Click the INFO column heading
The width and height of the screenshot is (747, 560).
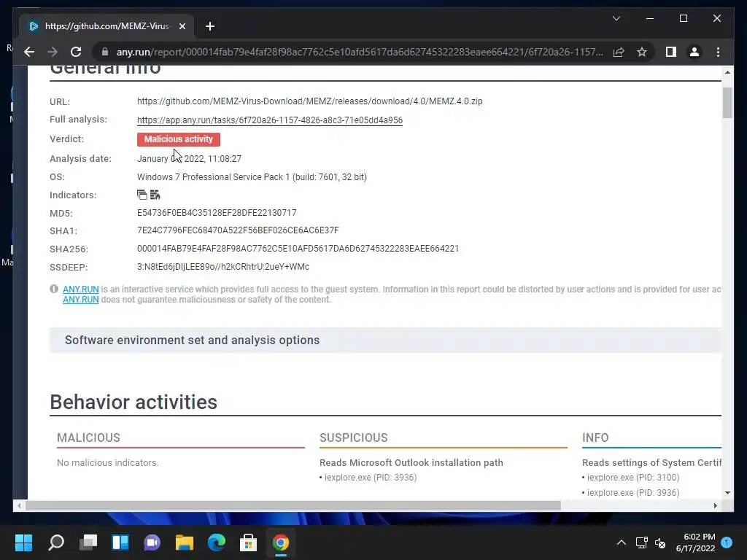pos(595,437)
